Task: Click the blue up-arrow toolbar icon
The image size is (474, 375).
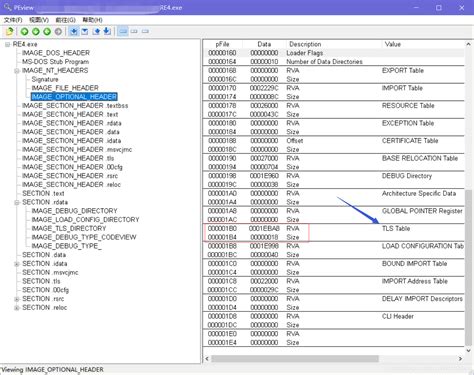Action: [x=96, y=31]
